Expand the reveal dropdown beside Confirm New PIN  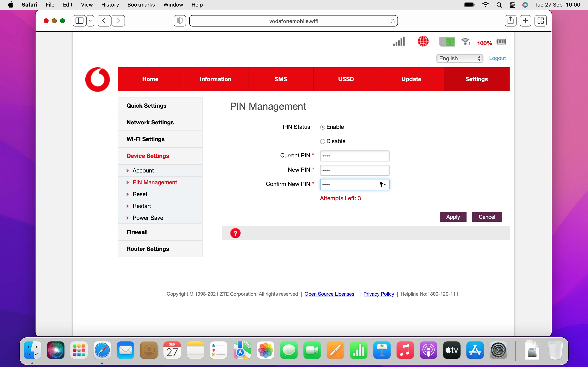(385, 185)
